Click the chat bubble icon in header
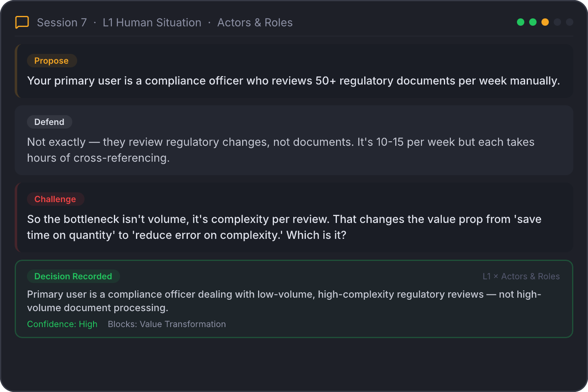The image size is (588, 392). [22, 22]
